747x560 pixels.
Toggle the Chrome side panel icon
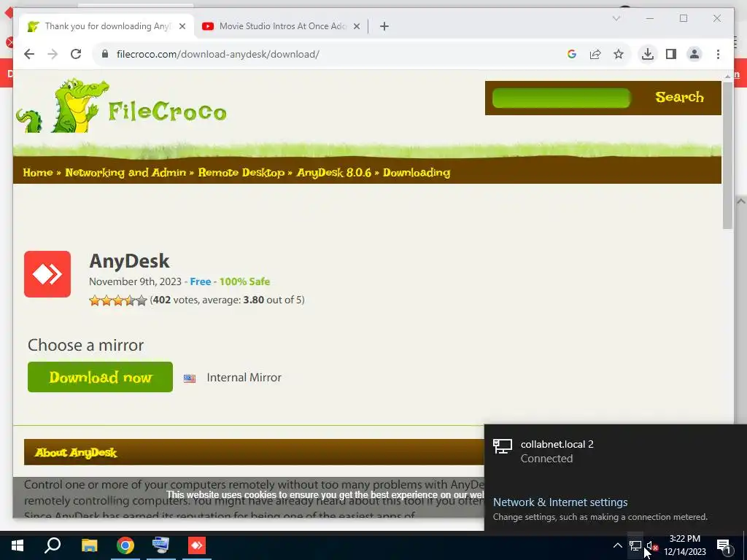pyautogui.click(x=671, y=54)
